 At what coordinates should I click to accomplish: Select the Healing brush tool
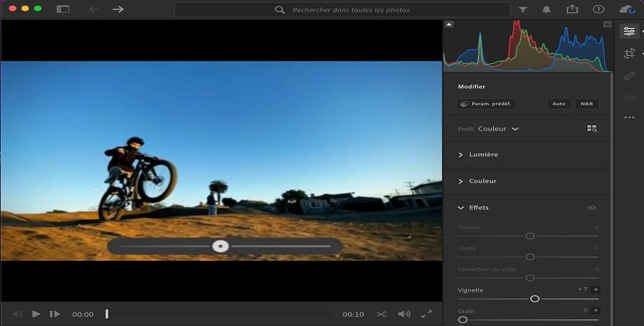(x=629, y=76)
